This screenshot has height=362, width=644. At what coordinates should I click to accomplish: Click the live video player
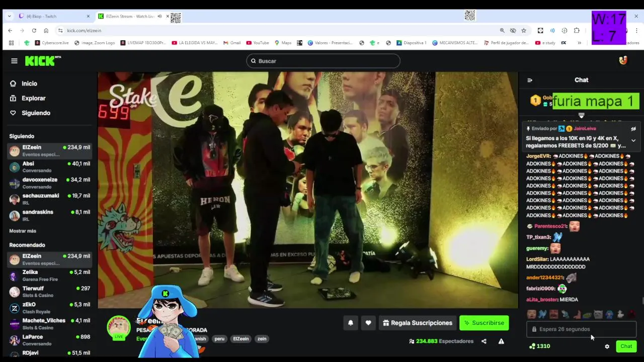pyautogui.click(x=308, y=190)
